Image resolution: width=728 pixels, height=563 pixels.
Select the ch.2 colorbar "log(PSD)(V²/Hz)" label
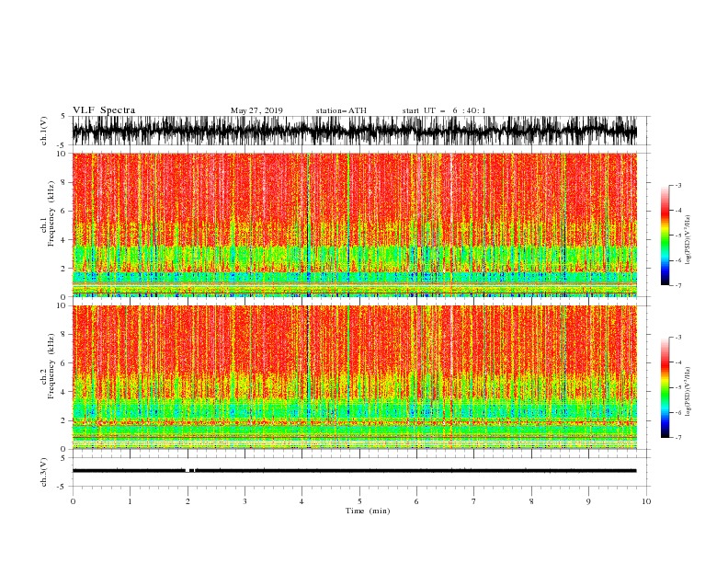click(x=688, y=392)
